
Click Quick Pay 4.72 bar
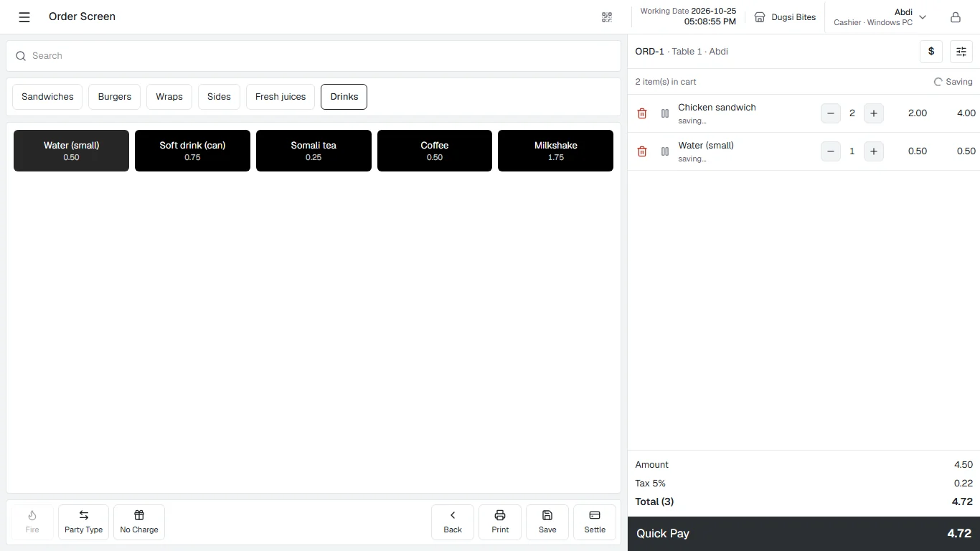click(804, 534)
